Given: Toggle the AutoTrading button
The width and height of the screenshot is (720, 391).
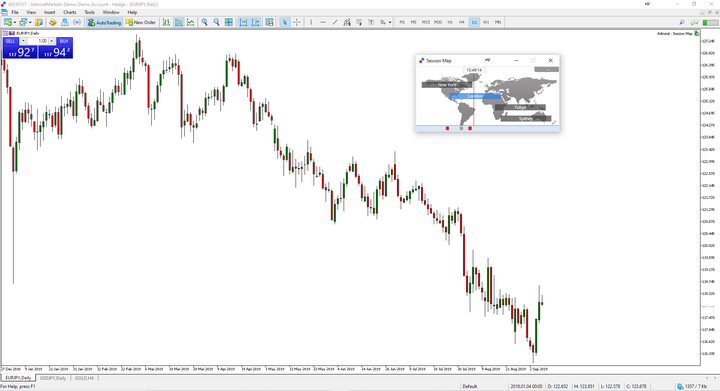Looking at the screenshot, I should point(104,22).
